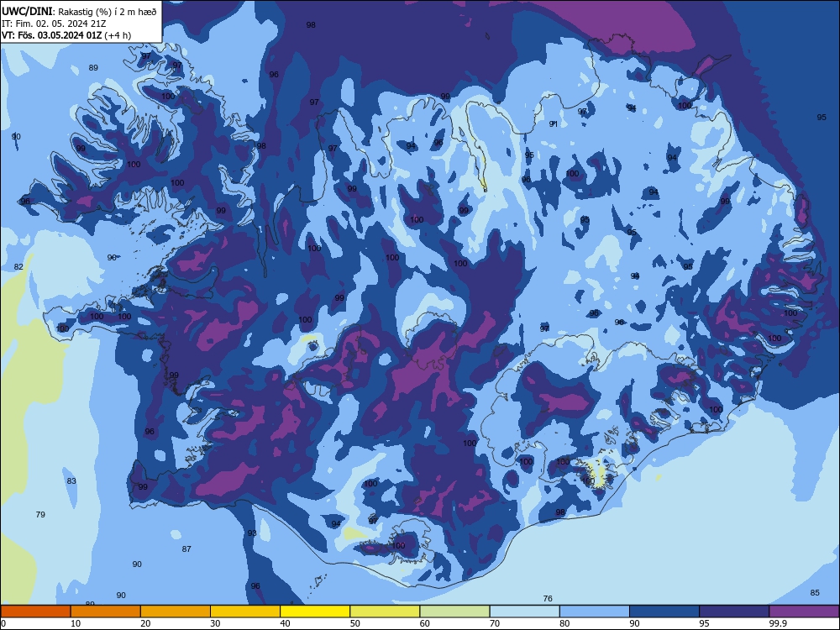Screen dimensions: 840x630
Task: Click the 60–70 light green legend swatch
Action: (x=454, y=612)
